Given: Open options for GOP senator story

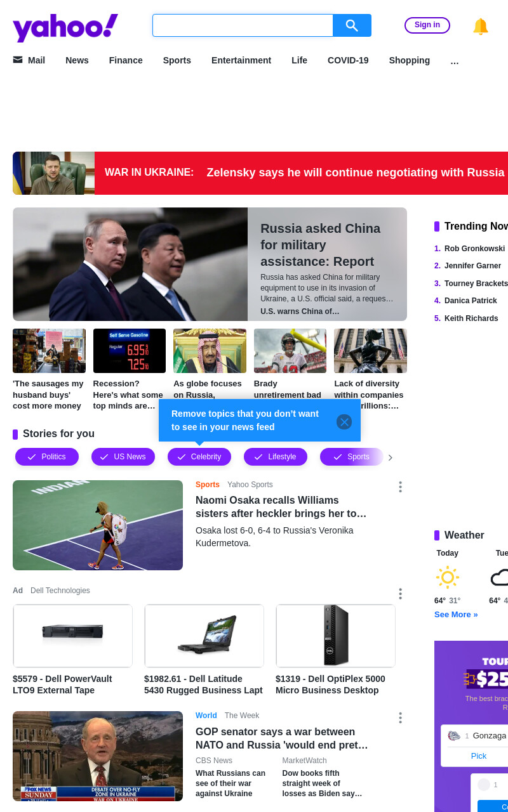Looking at the screenshot, I should (400, 717).
